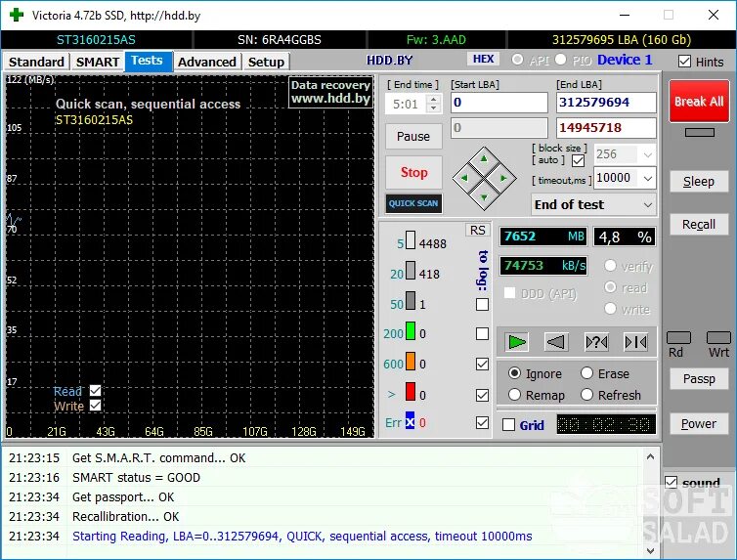Click the green cross Victoria app icon
This screenshot has height=560, width=737.
(17, 15)
